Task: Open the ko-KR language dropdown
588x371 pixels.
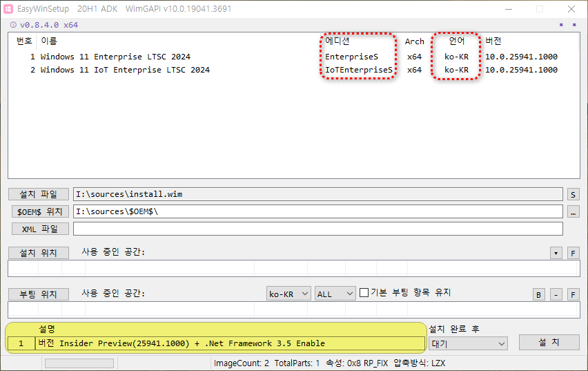Action: (288, 294)
